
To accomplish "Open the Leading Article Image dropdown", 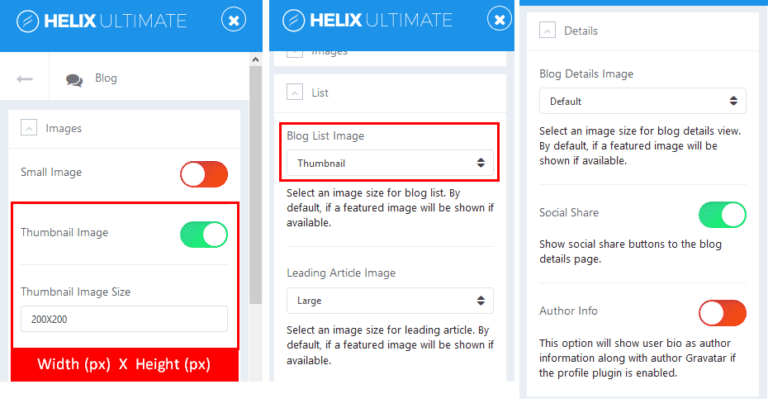I will point(390,300).
